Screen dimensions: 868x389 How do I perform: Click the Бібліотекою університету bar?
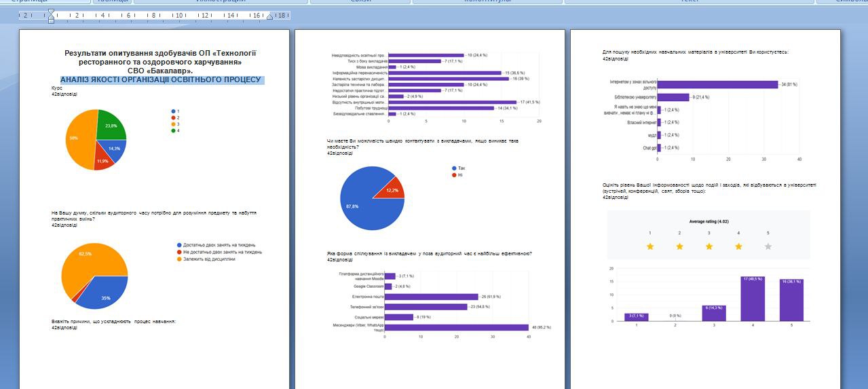coord(673,97)
